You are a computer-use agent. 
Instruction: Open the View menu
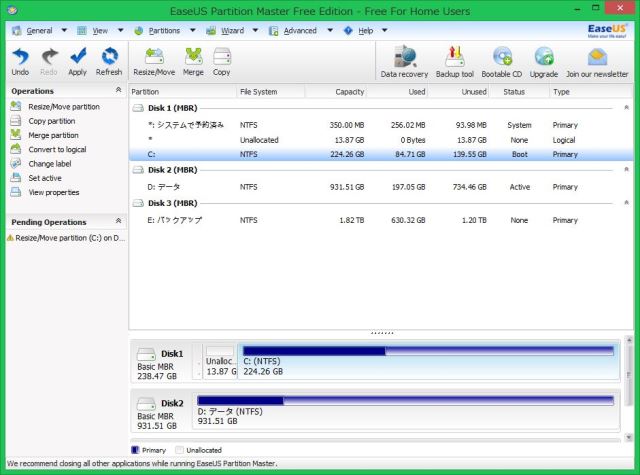[100, 31]
